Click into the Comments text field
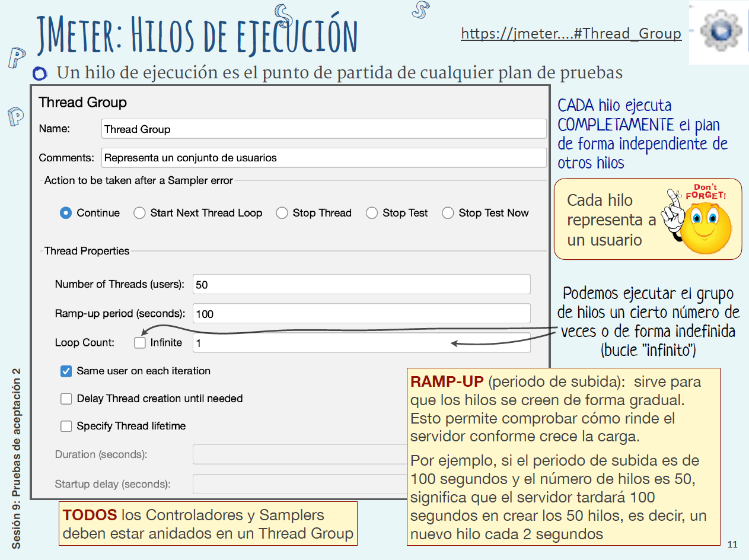The width and height of the screenshot is (749, 560). coord(323,158)
